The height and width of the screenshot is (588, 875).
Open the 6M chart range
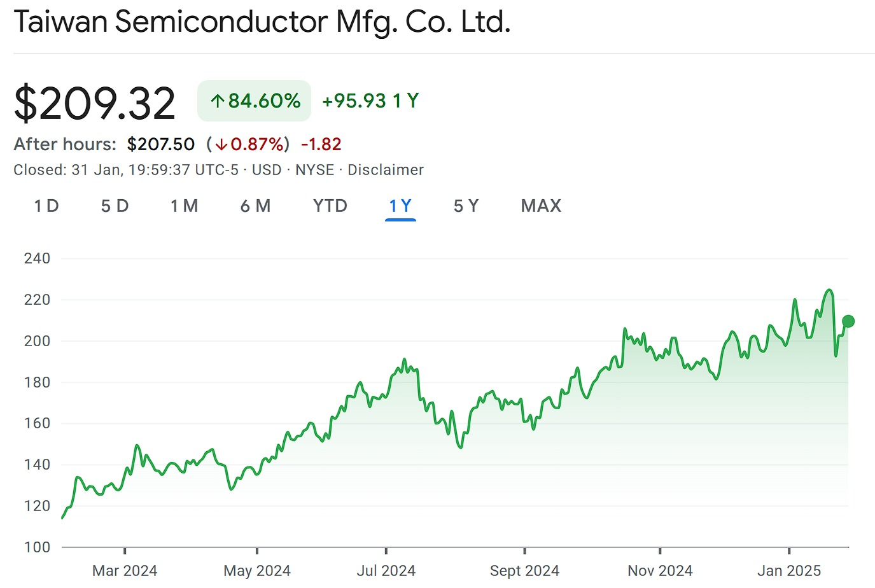pos(256,206)
